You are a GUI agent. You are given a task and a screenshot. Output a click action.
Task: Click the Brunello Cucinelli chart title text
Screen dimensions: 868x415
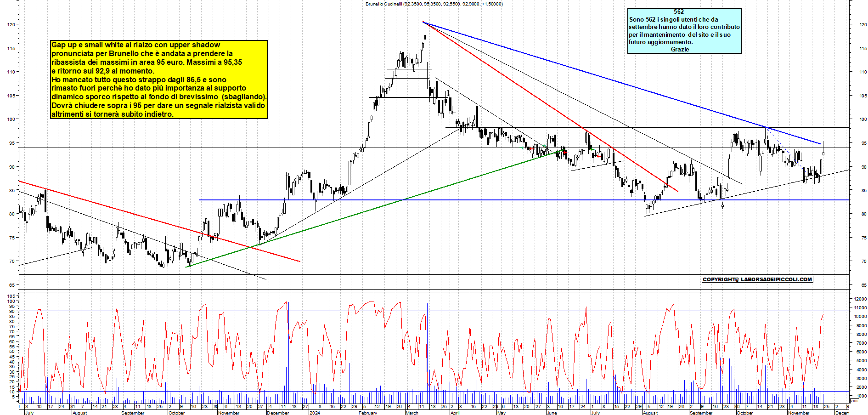point(434,4)
